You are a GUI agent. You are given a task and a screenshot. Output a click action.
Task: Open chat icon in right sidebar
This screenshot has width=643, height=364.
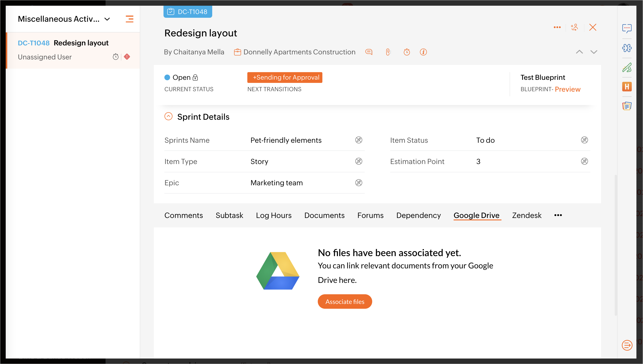(x=627, y=28)
